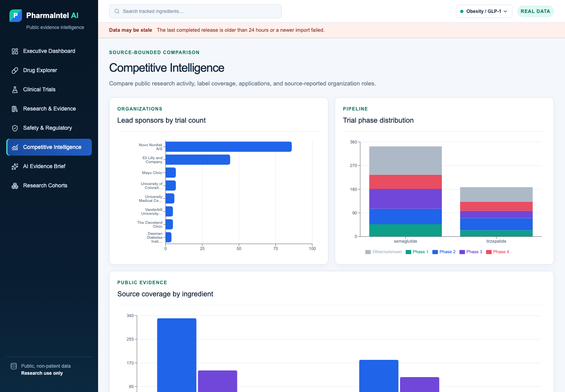
Task: Go to Research Cohorts
Action: click(x=49, y=186)
